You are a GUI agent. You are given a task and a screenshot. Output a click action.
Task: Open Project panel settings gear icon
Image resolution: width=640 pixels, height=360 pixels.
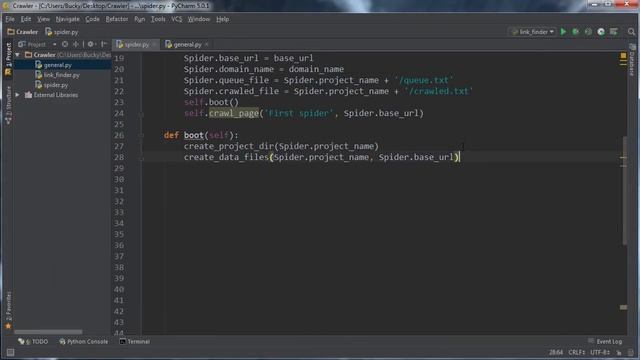91,44
